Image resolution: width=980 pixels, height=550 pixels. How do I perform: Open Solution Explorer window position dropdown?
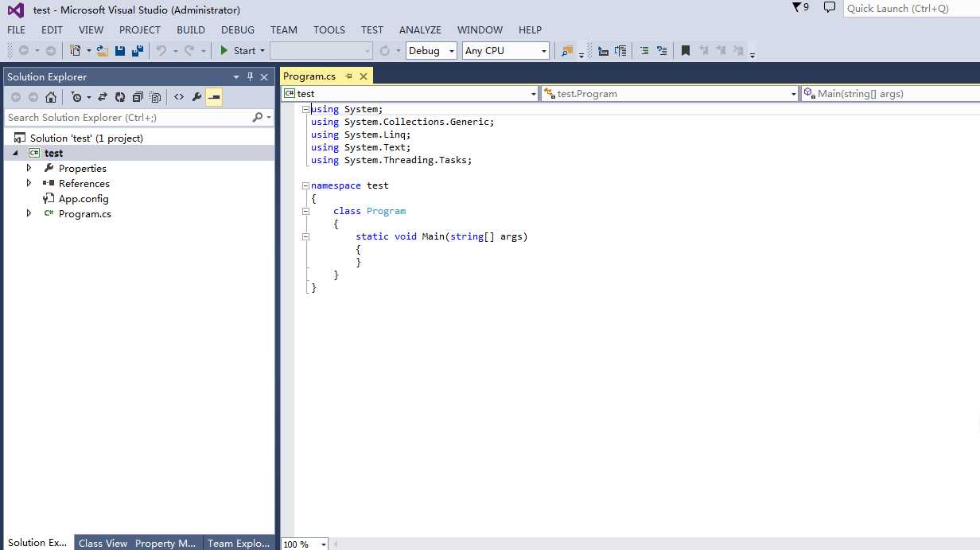click(236, 76)
